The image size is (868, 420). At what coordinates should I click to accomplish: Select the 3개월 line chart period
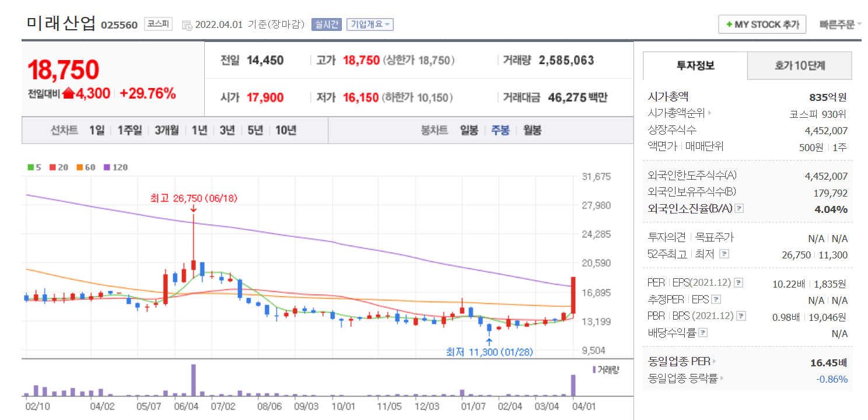coord(167,130)
